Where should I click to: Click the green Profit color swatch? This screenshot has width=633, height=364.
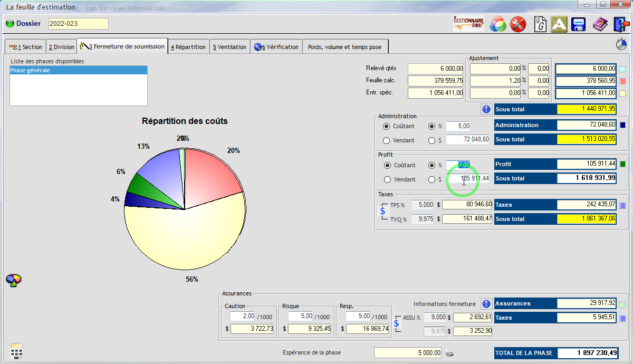tap(622, 164)
